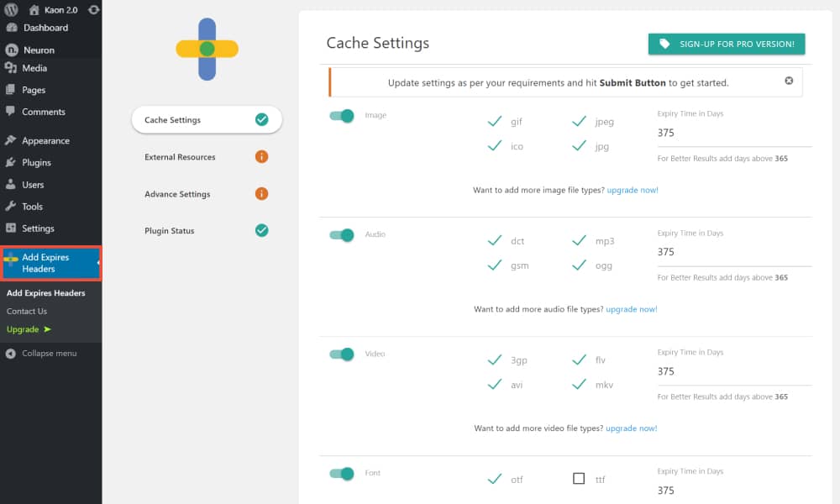
Task: Click the orange info icon beside Advance Settings
Action: (x=261, y=193)
